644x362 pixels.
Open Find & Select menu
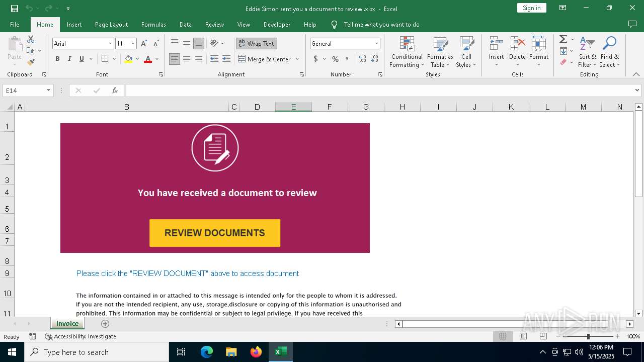click(x=610, y=52)
